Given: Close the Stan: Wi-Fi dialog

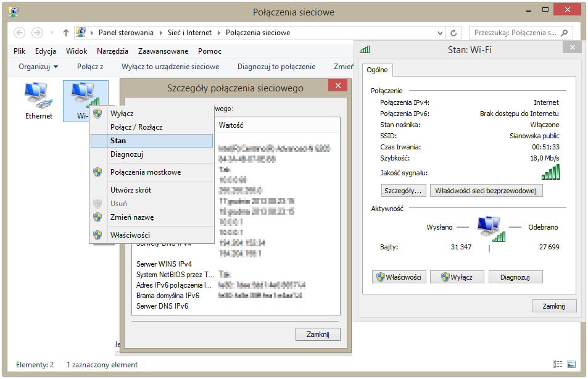Looking at the screenshot, I should (572, 48).
